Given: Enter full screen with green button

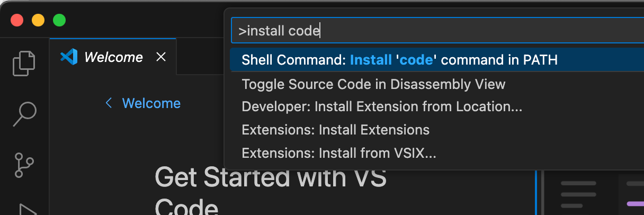Looking at the screenshot, I should [x=59, y=20].
